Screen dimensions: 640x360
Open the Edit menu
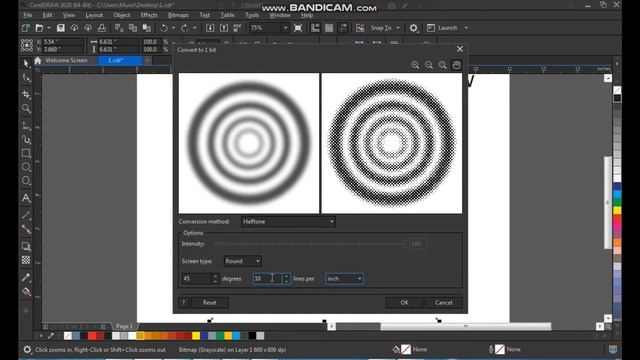point(47,15)
